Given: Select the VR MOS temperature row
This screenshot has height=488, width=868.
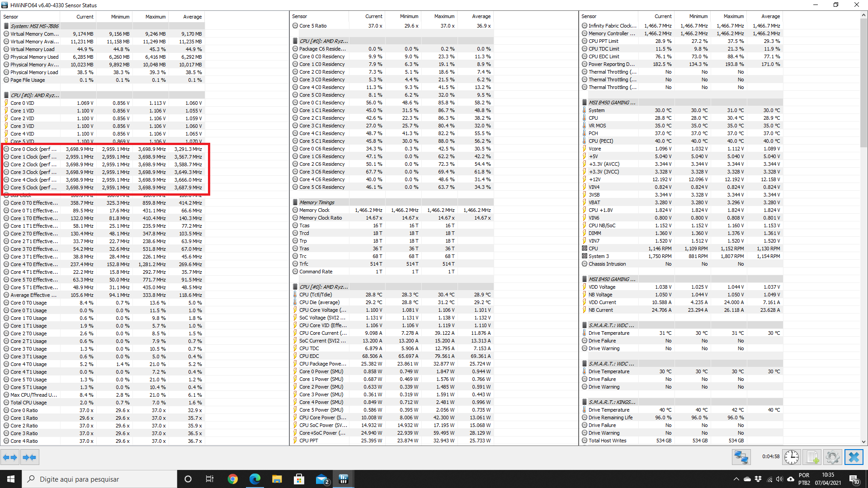Looking at the screenshot, I should (x=681, y=126).
